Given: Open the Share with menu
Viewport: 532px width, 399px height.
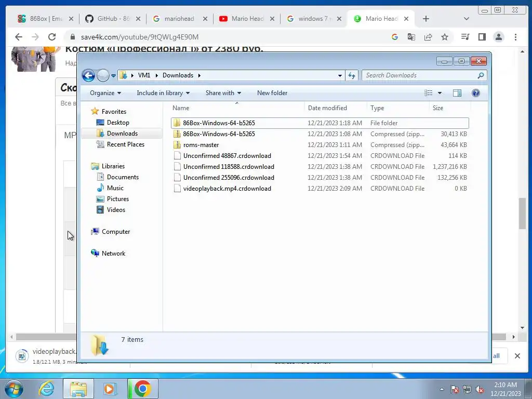Looking at the screenshot, I should coord(223,93).
